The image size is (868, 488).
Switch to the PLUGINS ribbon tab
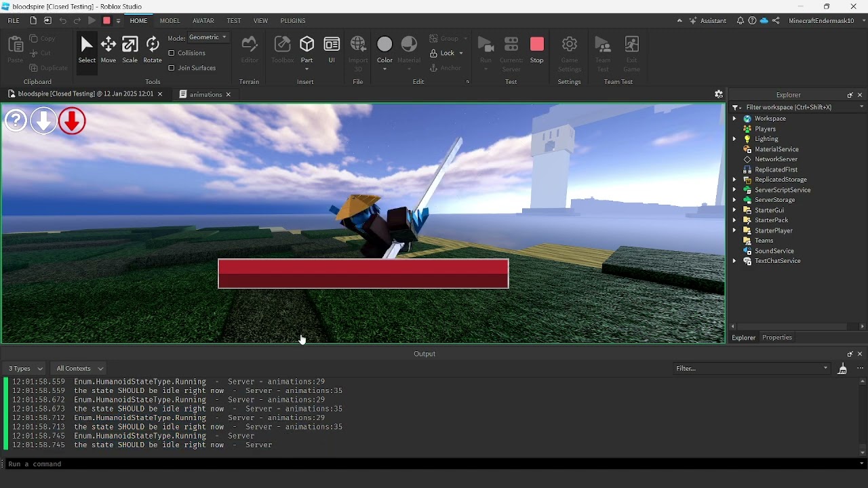[x=293, y=20]
